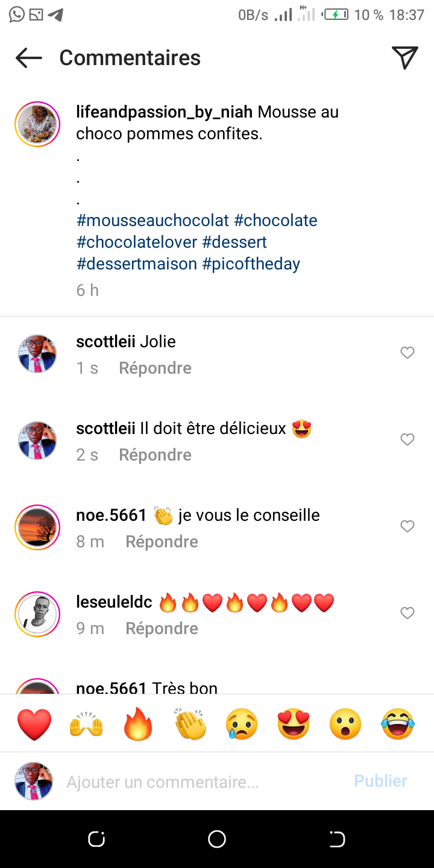Insert the fire quick emoji
The image size is (434, 868).
tap(138, 724)
